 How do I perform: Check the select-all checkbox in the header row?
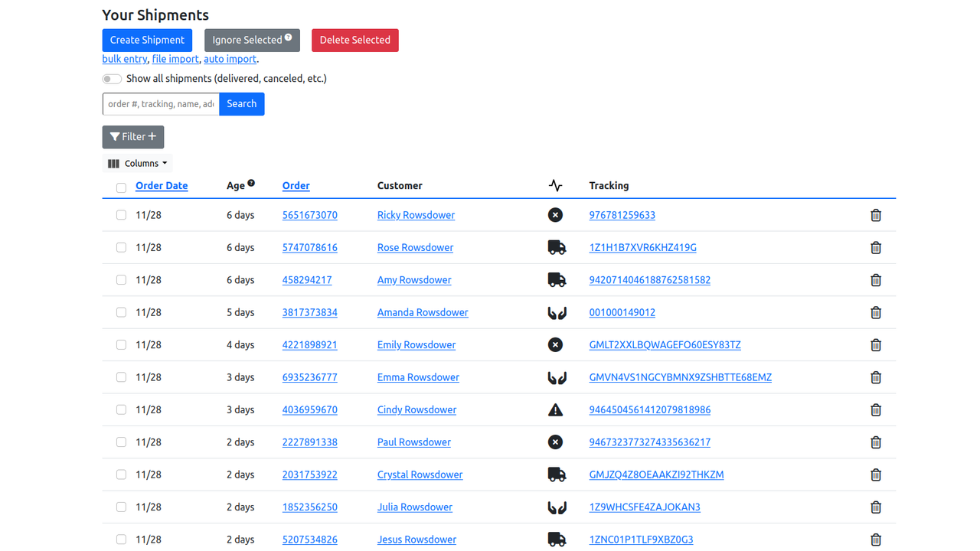(x=121, y=187)
